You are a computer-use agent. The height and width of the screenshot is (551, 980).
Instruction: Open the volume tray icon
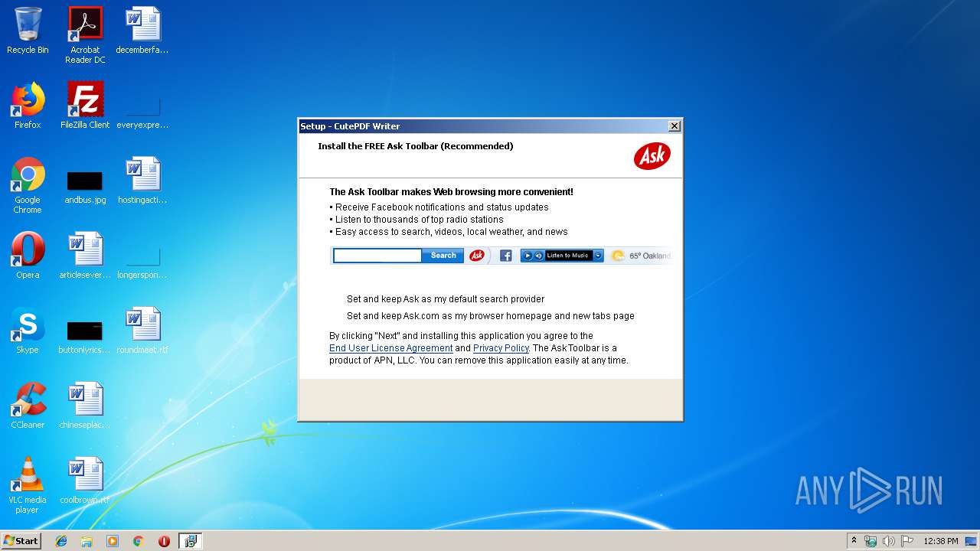click(889, 541)
